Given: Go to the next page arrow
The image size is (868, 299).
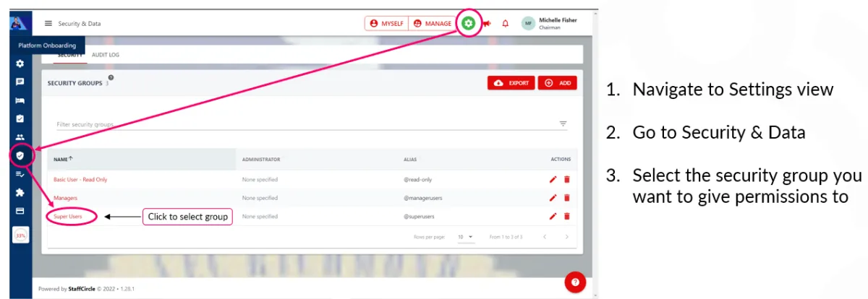Looking at the screenshot, I should [567, 237].
